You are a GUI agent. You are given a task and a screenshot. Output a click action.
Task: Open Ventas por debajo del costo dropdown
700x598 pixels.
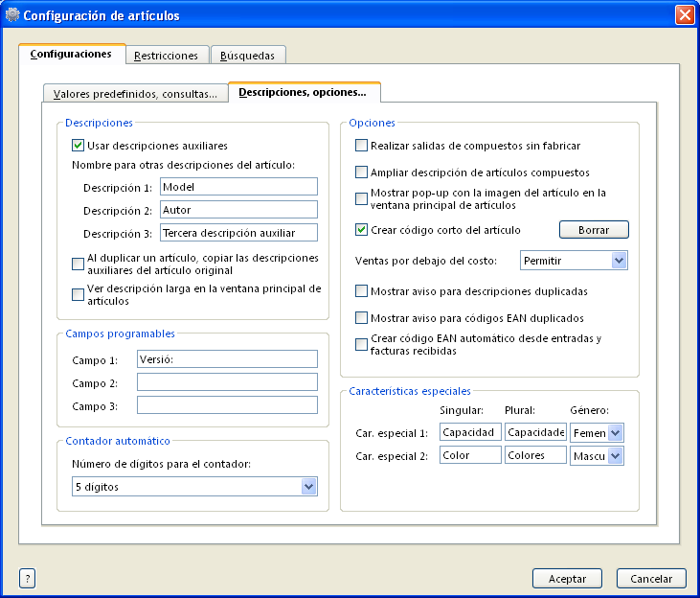pyautogui.click(x=619, y=260)
